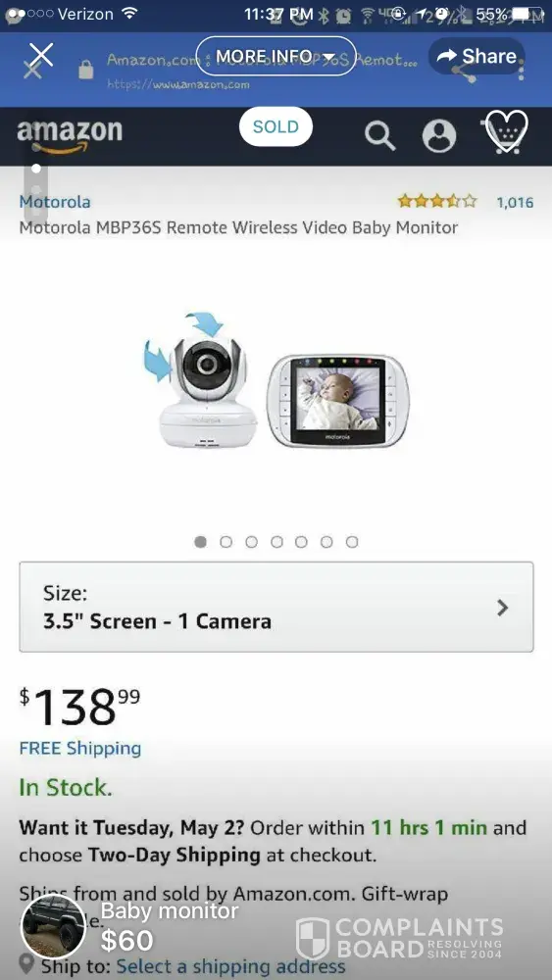This screenshot has height=980, width=552.
Task: Tap the heart favorite icon
Action: point(507,132)
